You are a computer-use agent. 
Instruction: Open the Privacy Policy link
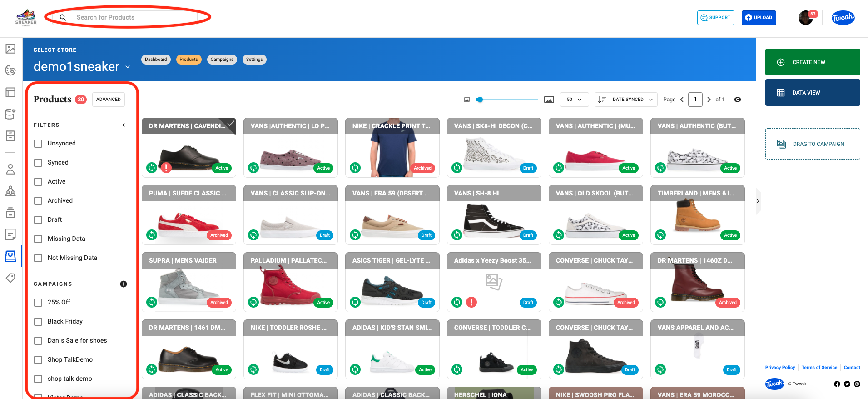pos(780,368)
